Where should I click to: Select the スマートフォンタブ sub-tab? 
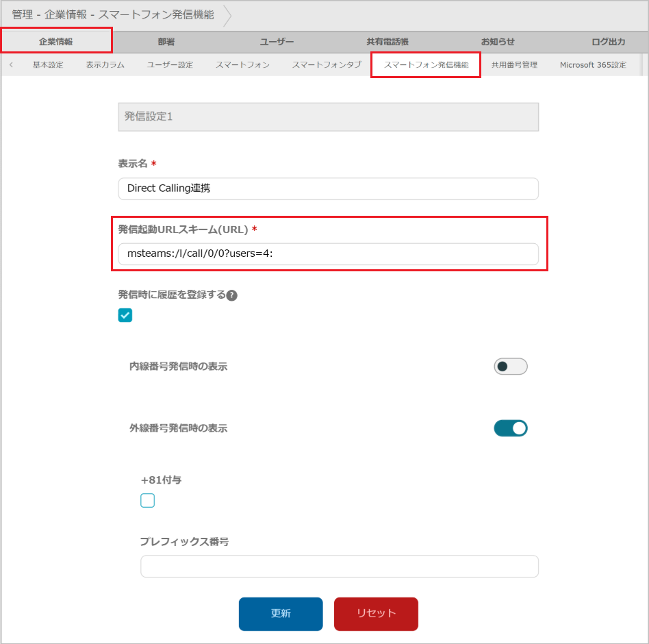(x=327, y=64)
